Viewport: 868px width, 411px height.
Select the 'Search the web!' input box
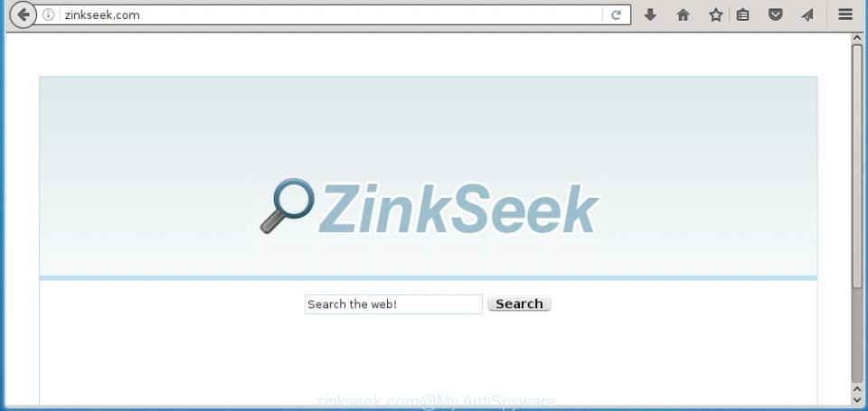coord(393,304)
